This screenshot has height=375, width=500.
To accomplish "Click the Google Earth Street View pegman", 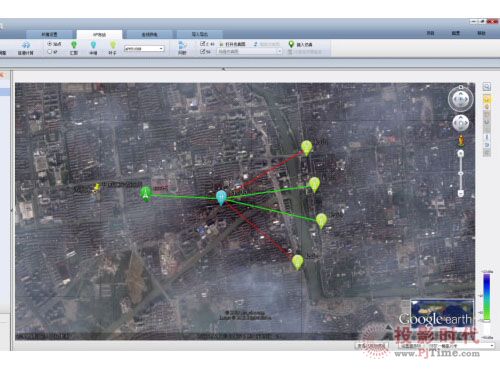I will click(461, 140).
